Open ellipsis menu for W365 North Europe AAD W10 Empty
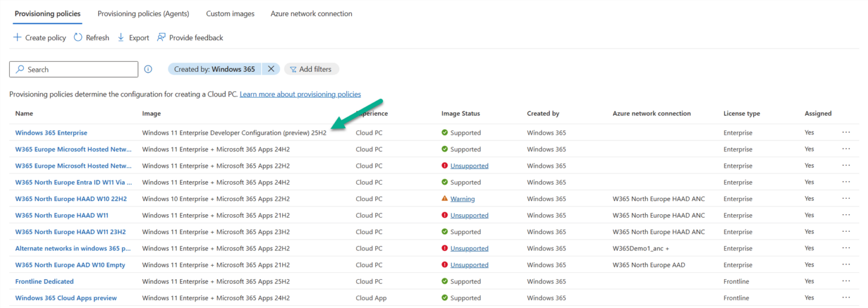Viewport: 868px width, 308px height. [x=846, y=264]
